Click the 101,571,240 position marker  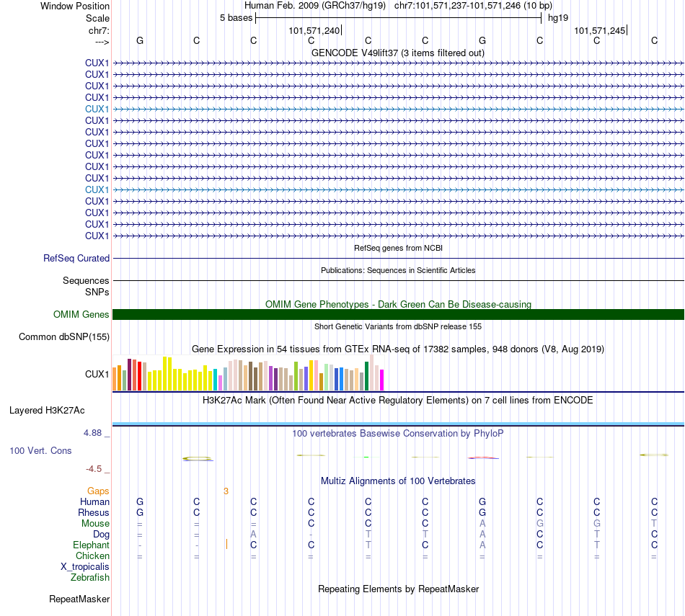coord(314,30)
